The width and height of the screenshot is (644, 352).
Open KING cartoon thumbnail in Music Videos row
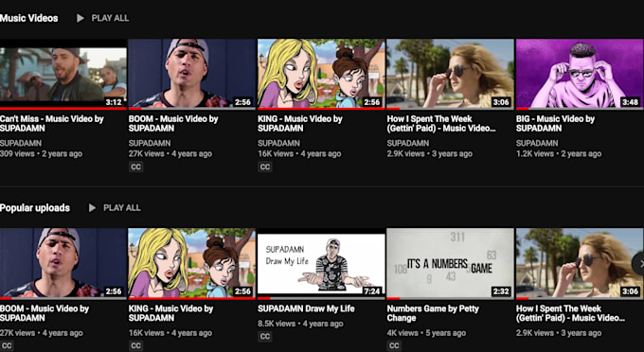pyautogui.click(x=321, y=74)
